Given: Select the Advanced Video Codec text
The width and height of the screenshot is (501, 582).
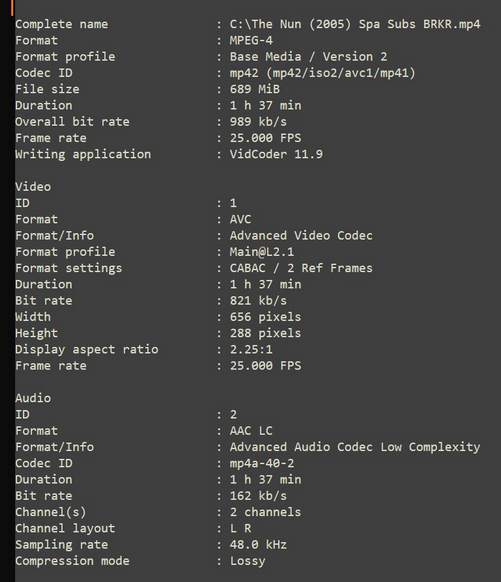Looking at the screenshot, I should tap(301, 236).
